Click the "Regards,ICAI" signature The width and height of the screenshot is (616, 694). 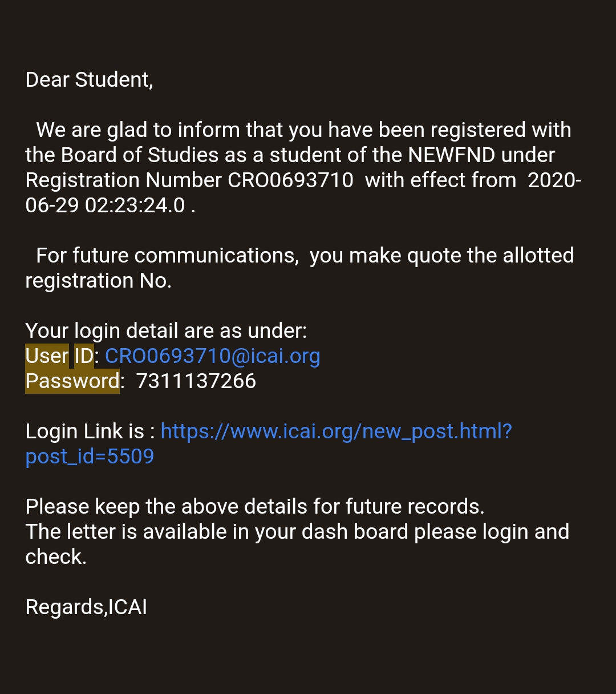[86, 607]
